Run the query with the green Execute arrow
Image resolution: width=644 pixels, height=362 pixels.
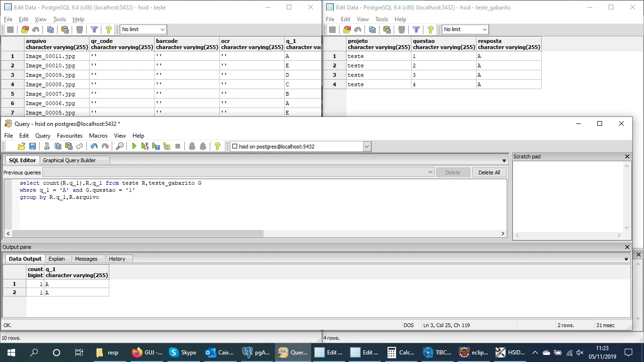click(134, 147)
